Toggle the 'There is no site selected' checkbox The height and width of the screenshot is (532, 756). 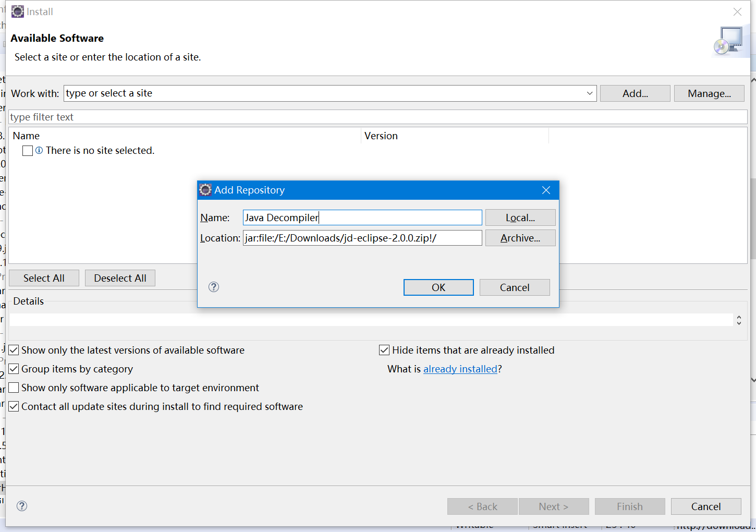(28, 151)
